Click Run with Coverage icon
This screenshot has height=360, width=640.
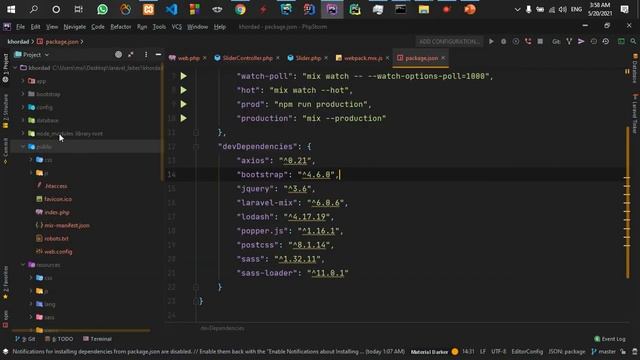516,42
